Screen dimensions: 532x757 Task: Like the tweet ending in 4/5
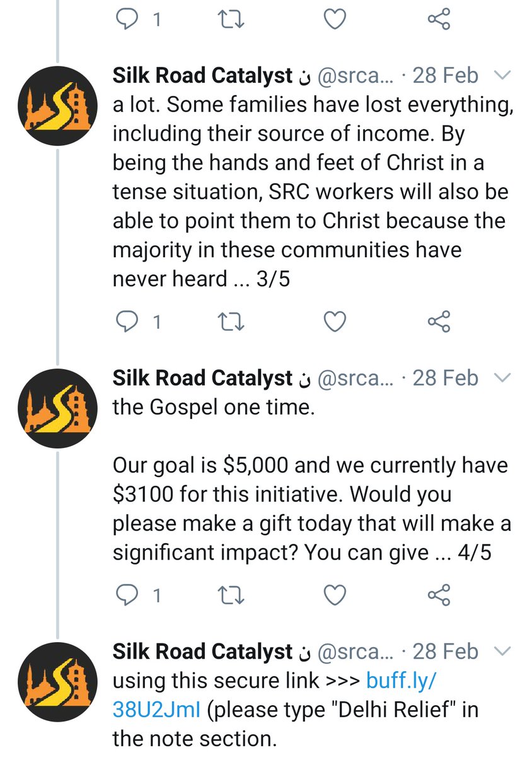click(335, 594)
